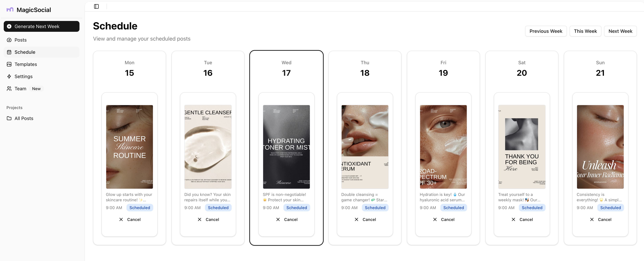
Task: Jump to This Week
Action: 585,31
